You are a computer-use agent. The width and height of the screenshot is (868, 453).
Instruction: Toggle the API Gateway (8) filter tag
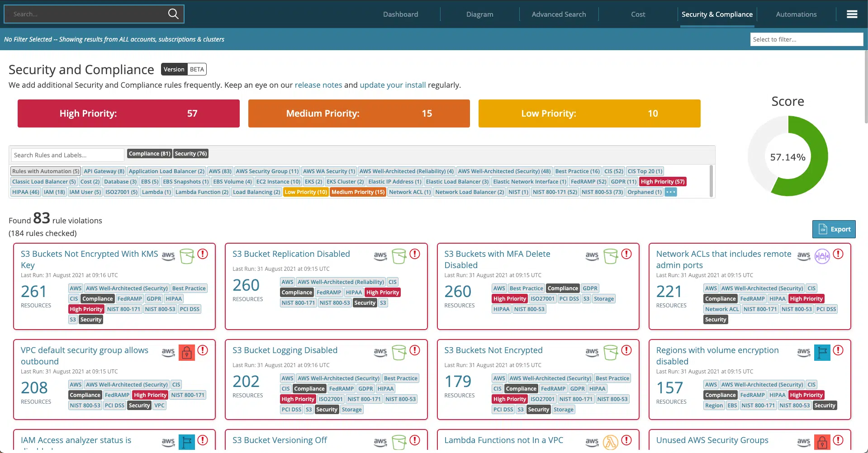pos(104,171)
